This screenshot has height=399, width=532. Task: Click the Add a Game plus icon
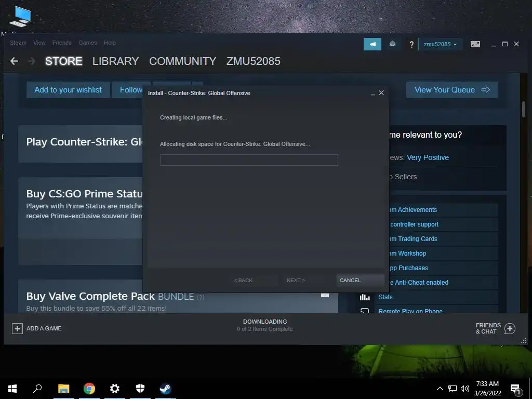[x=17, y=328]
